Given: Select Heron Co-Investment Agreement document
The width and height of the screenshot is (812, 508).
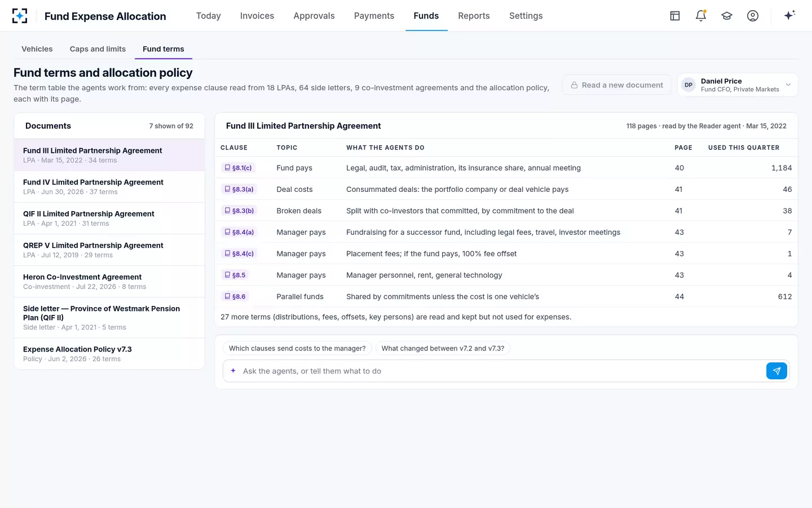Looking at the screenshot, I should tap(109, 282).
